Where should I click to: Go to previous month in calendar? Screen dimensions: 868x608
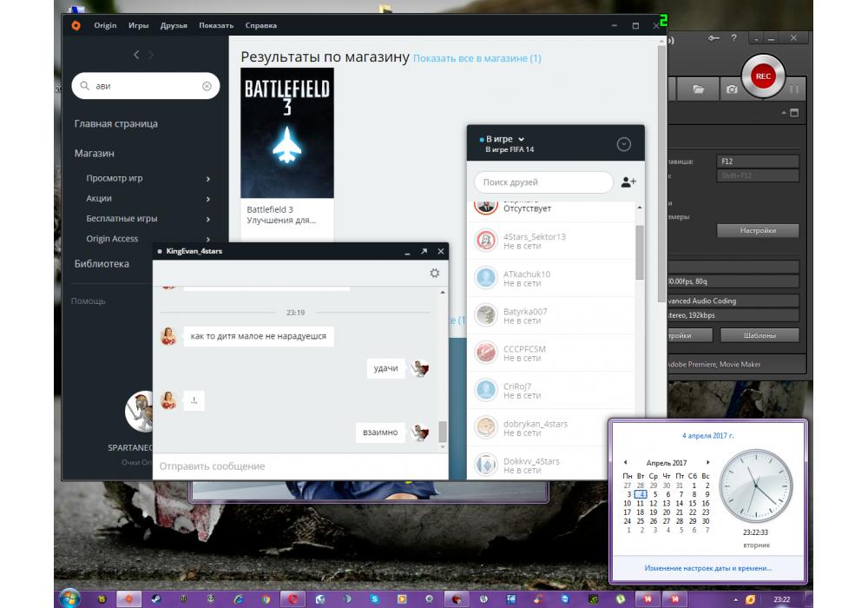pyautogui.click(x=626, y=462)
